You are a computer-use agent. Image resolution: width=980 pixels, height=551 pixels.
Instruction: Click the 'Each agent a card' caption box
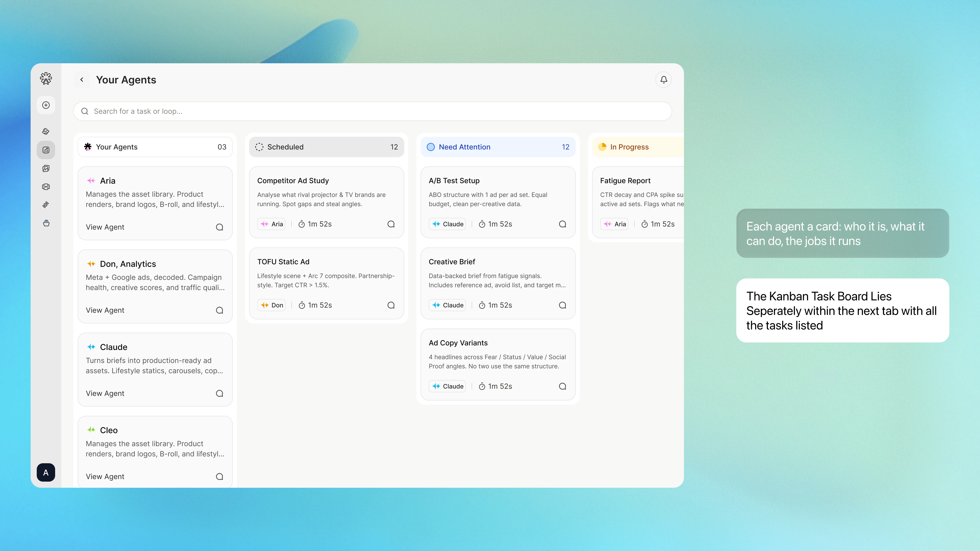pos(842,233)
